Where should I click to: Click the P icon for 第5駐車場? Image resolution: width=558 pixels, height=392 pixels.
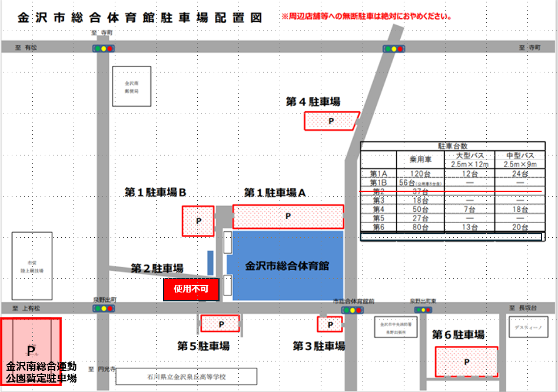[x=221, y=323]
